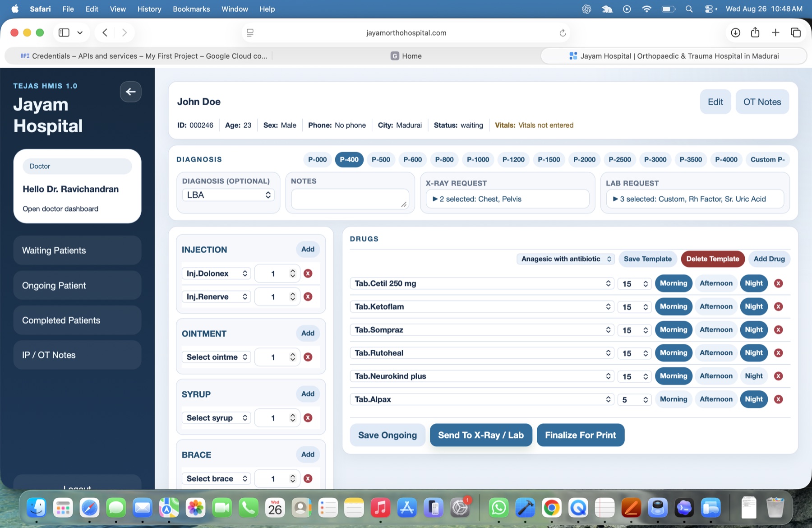Select the P-1000 fee chip
The width and height of the screenshot is (812, 528).
click(x=478, y=160)
